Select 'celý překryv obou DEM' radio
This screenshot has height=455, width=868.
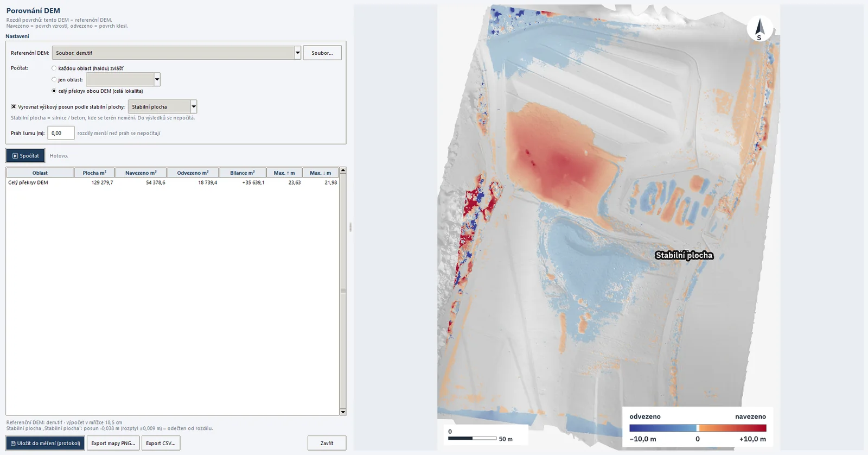(54, 91)
